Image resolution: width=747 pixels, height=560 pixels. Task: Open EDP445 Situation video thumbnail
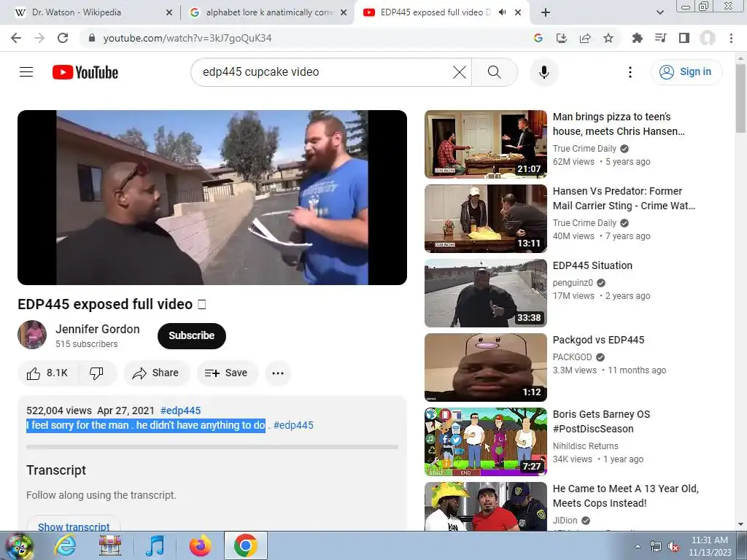pos(485,293)
